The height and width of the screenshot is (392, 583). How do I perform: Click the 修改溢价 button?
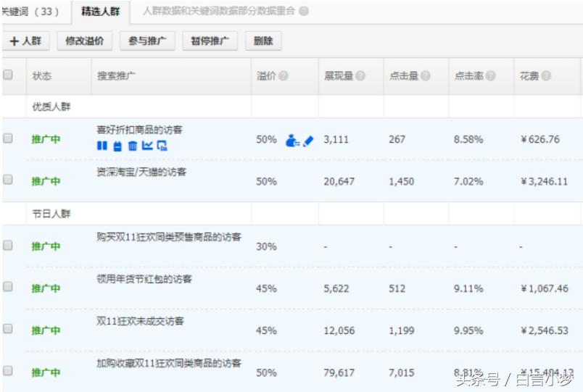pos(85,41)
